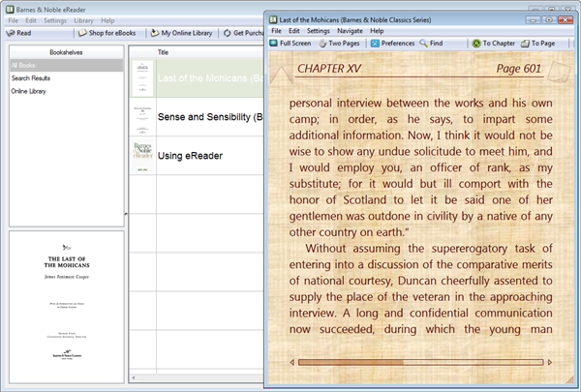Switch reader to Full Screen

(294, 44)
